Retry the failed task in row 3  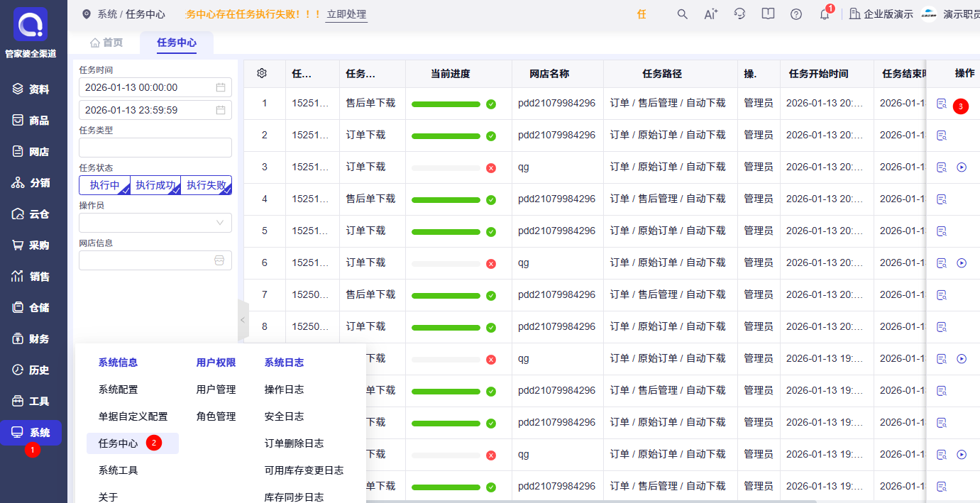(x=962, y=167)
